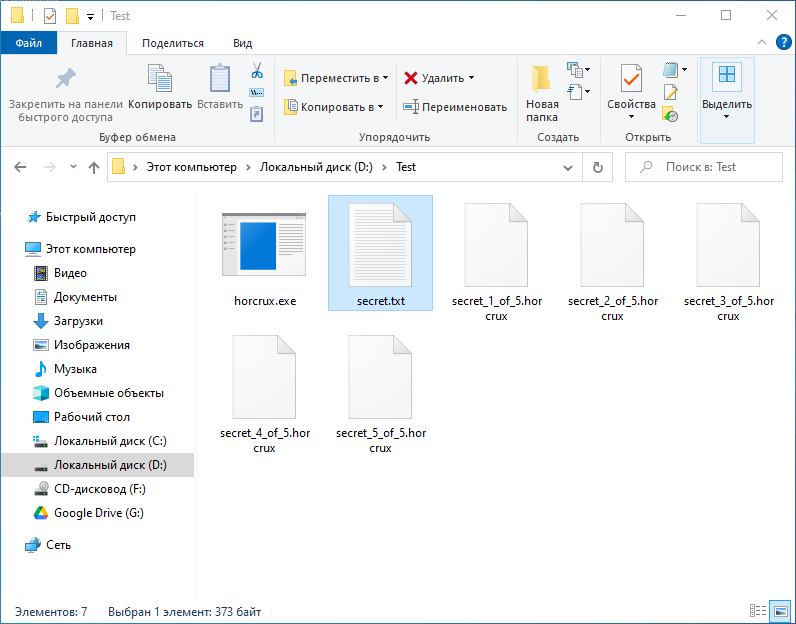Click the Копировать ribbon icon
796x624 pixels.
pos(159,78)
